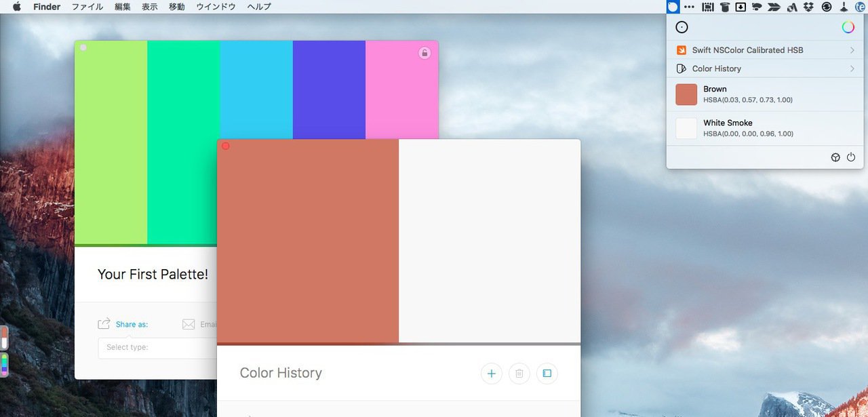Click the power quit icon in popup

(851, 157)
